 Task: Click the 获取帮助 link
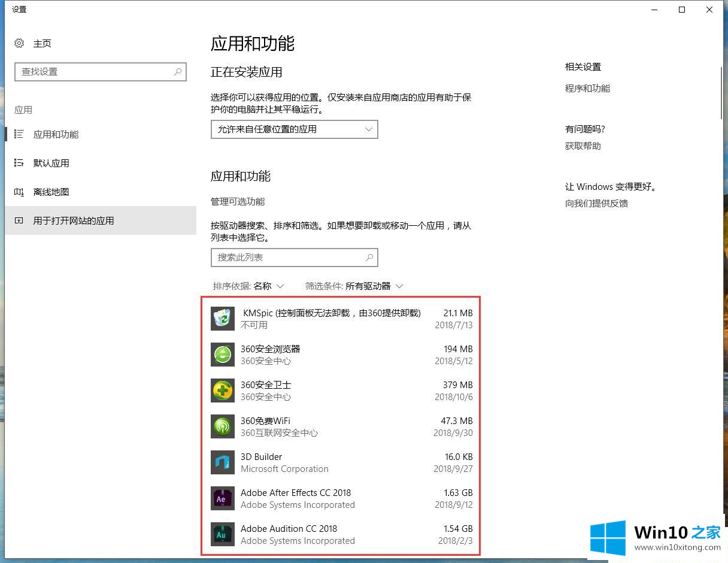coord(583,146)
